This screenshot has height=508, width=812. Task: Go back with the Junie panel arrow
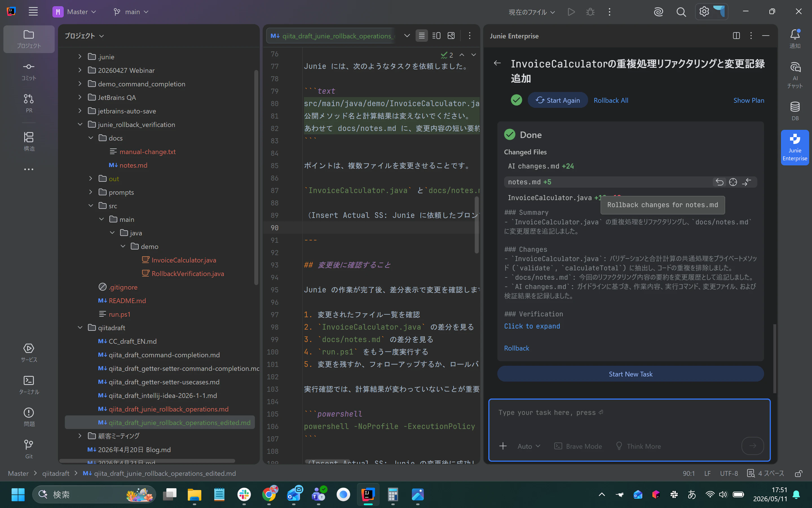[497, 63]
